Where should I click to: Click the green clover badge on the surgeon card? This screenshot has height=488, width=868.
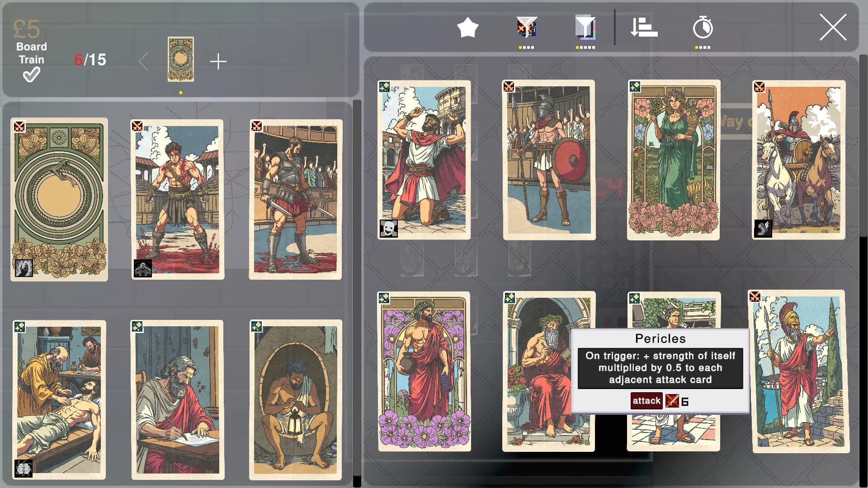tap(19, 326)
